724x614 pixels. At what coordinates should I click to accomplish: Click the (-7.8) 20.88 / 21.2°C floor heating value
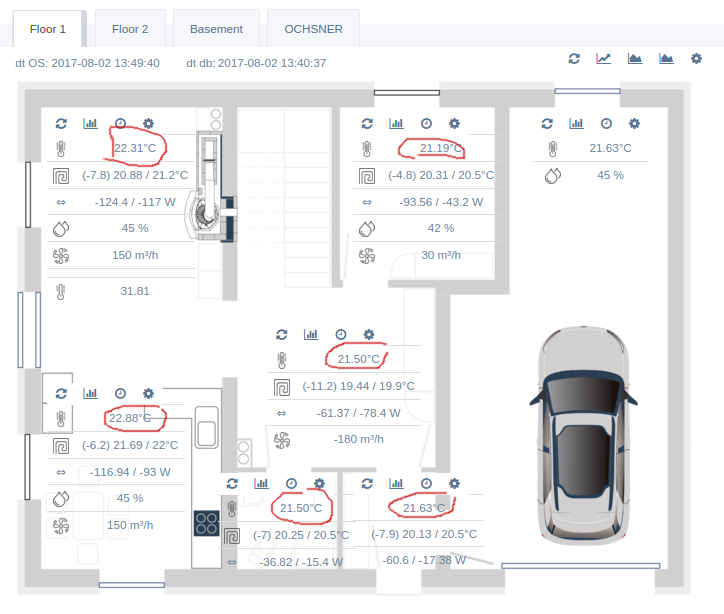(x=135, y=175)
